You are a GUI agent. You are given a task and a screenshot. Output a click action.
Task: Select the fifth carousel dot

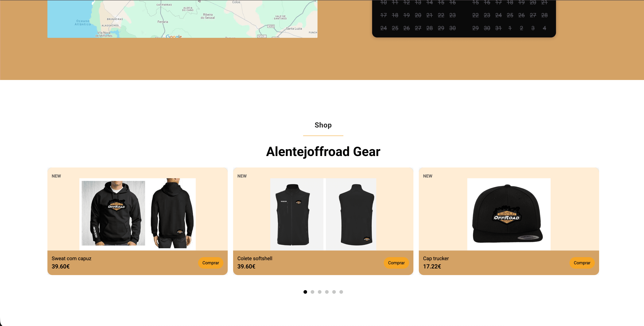[334, 292]
